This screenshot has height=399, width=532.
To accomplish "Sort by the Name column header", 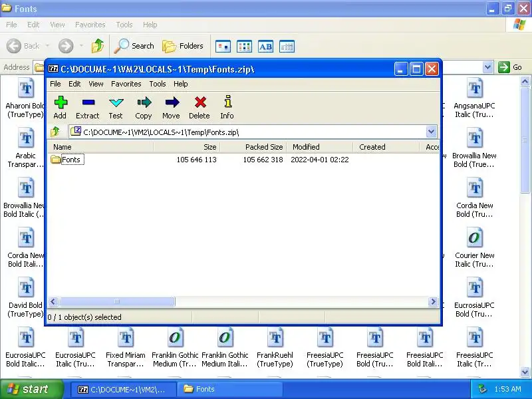I will [100, 147].
